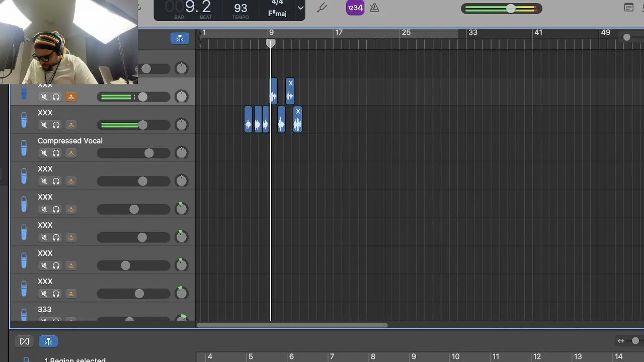Click Compressed Vocal track's pan knob
The height and width of the screenshot is (362, 644).
click(182, 152)
